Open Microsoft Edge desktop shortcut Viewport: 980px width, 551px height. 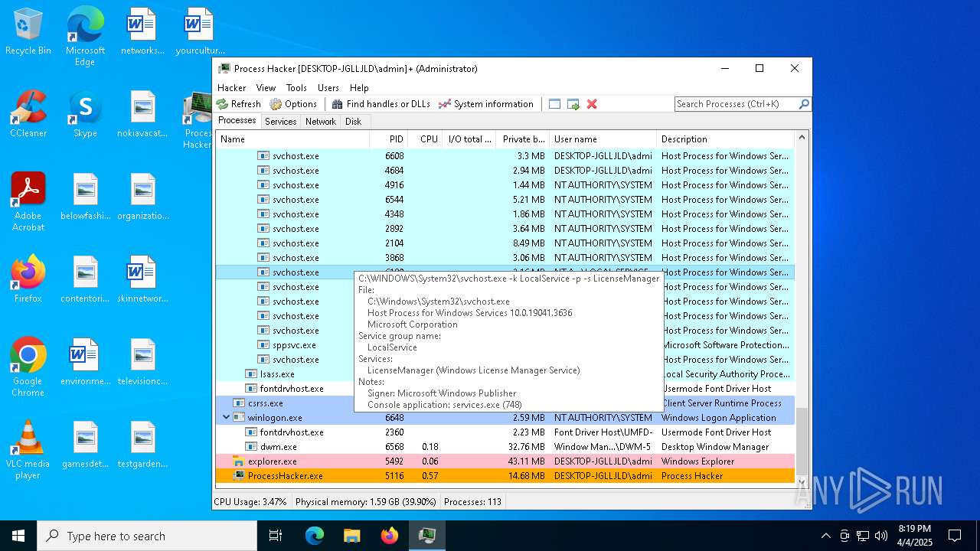point(85,36)
